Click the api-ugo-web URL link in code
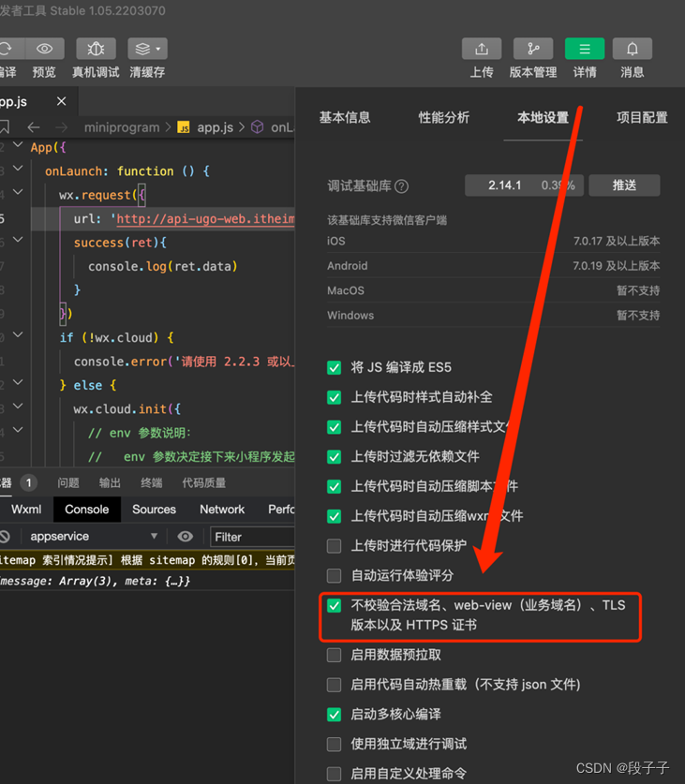 click(205, 219)
